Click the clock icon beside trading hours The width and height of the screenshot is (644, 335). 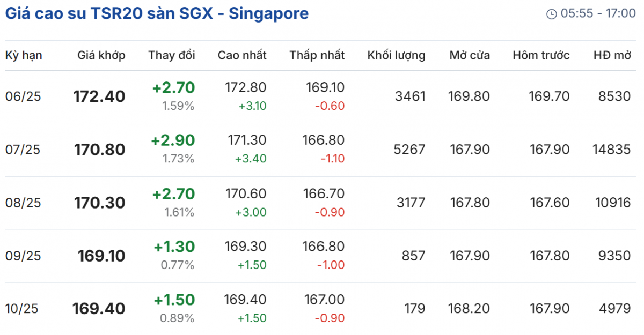pyautogui.click(x=551, y=14)
